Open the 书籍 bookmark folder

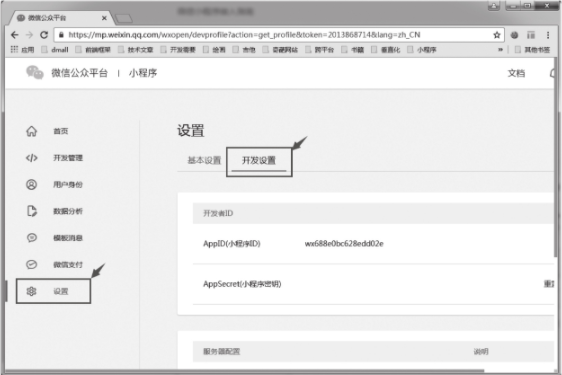click(x=353, y=49)
